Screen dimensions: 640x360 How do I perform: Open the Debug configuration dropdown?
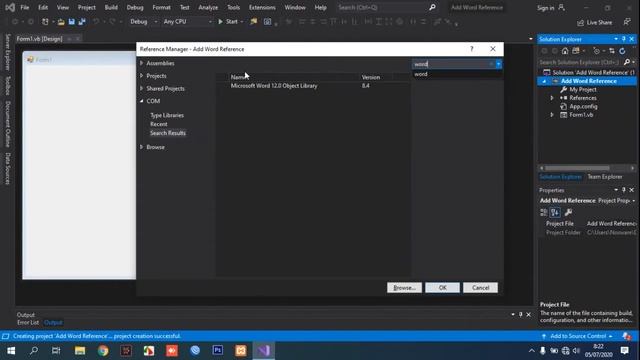click(156, 22)
